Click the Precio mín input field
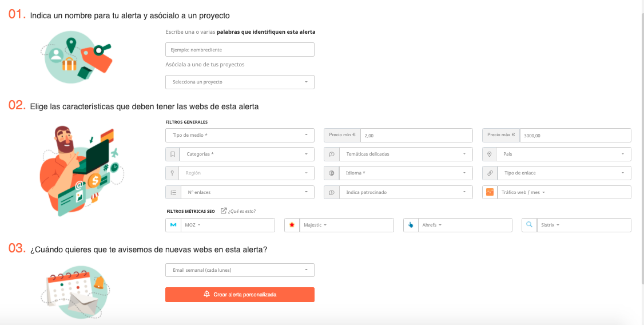The width and height of the screenshot is (644, 325). pyautogui.click(x=416, y=136)
